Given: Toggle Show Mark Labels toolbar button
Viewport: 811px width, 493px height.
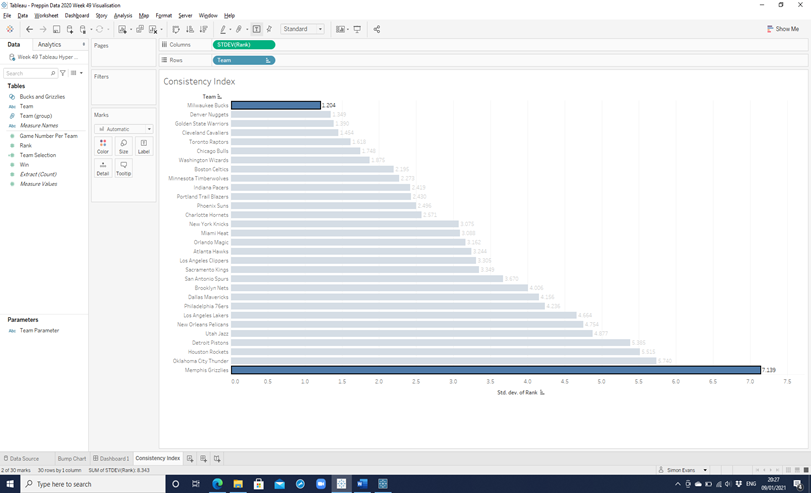Looking at the screenshot, I should pos(257,29).
